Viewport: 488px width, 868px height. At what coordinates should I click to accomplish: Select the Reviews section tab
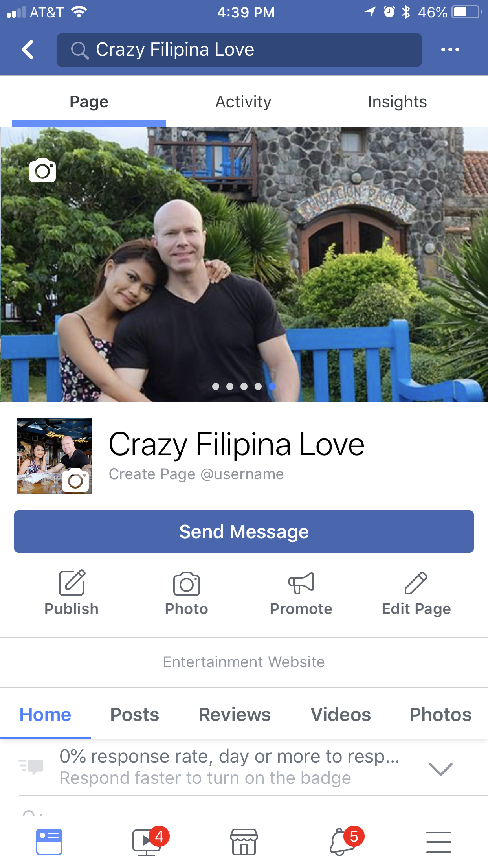[x=235, y=714]
